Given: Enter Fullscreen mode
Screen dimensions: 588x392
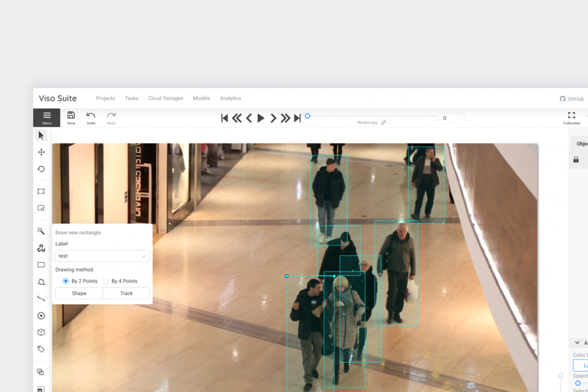Looking at the screenshot, I should pos(571,118).
